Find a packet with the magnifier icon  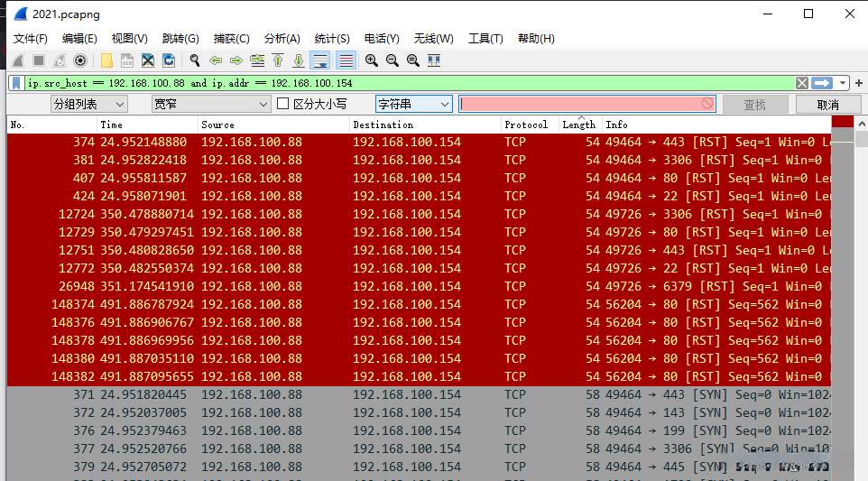pos(194,60)
